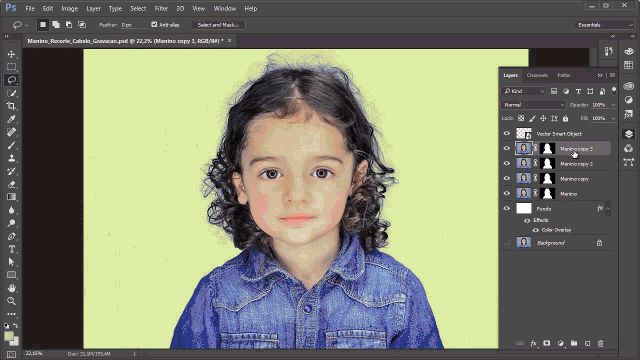Open the Image menu

(x=69, y=8)
